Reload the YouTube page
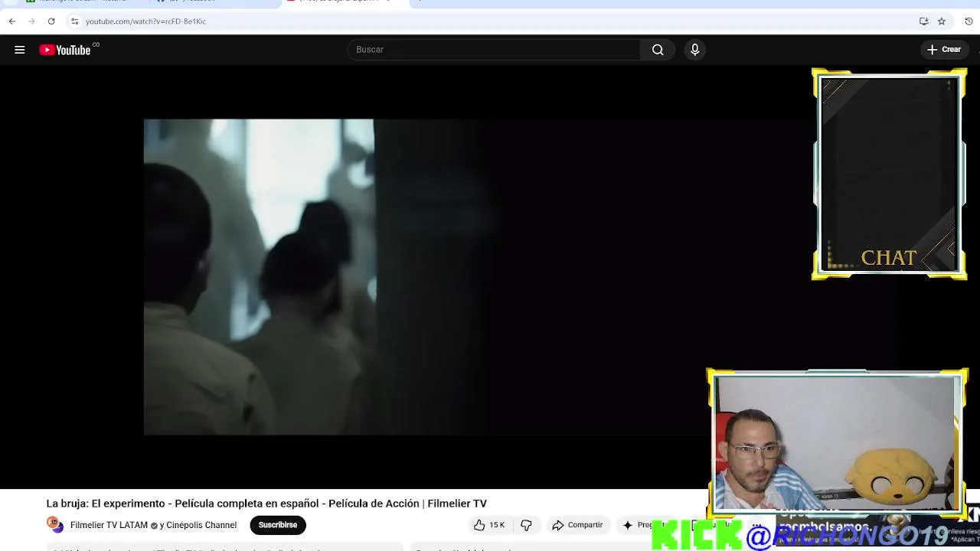 pyautogui.click(x=51, y=21)
